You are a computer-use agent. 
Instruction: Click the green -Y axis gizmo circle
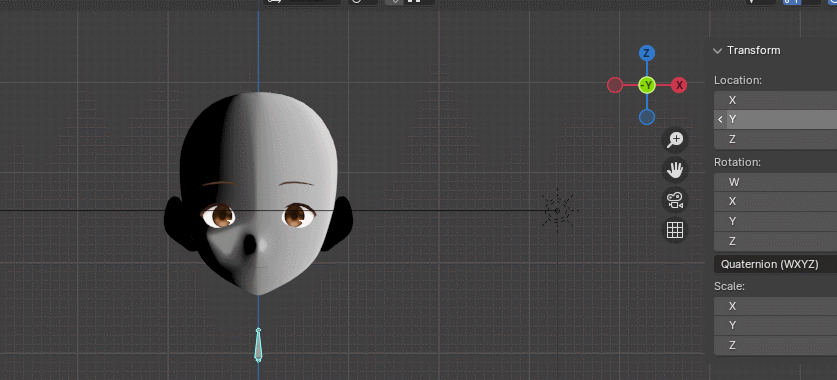point(646,85)
